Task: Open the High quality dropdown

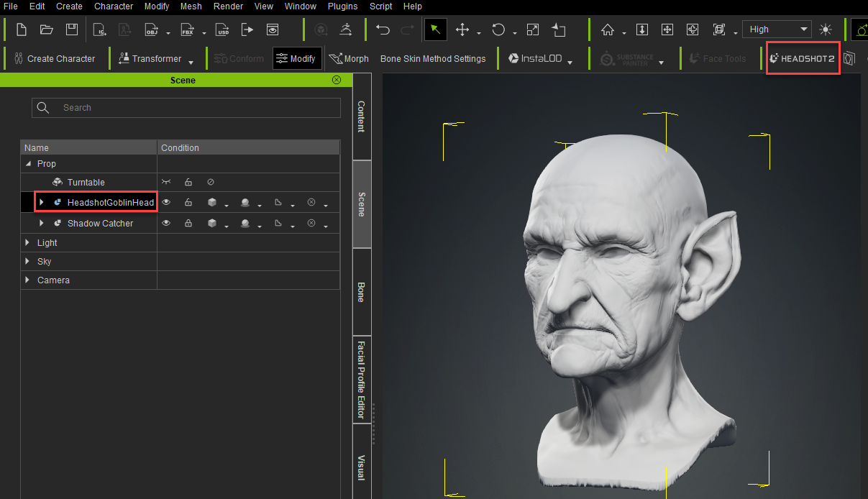Action: pyautogui.click(x=777, y=29)
